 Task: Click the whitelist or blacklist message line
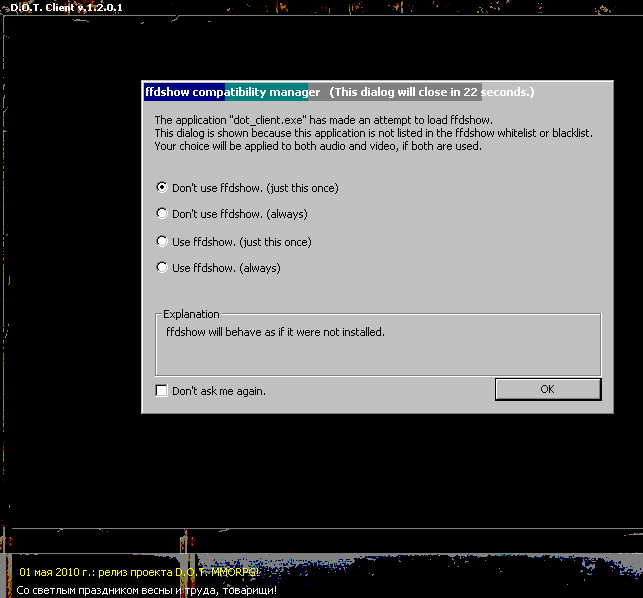(374, 133)
